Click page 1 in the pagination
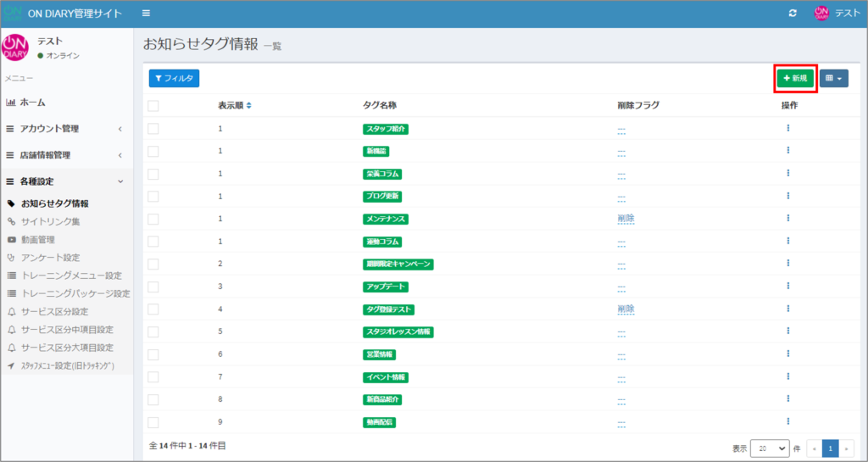This screenshot has width=868, height=462. pyautogui.click(x=830, y=448)
